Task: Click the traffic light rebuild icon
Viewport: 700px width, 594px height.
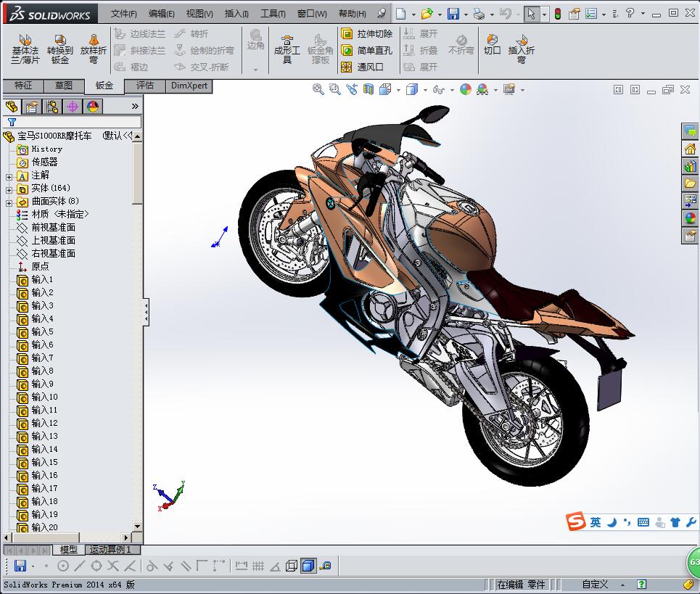Action: [x=557, y=14]
